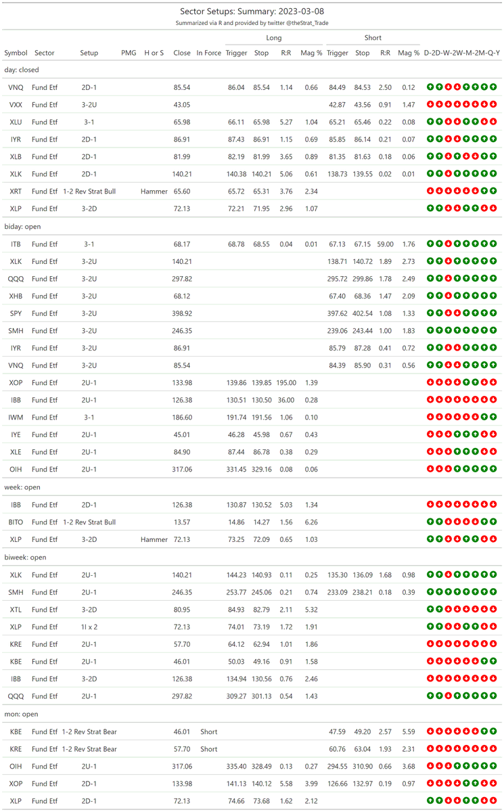Select the VXX symbol cell
504x812 pixels.
click(16, 105)
